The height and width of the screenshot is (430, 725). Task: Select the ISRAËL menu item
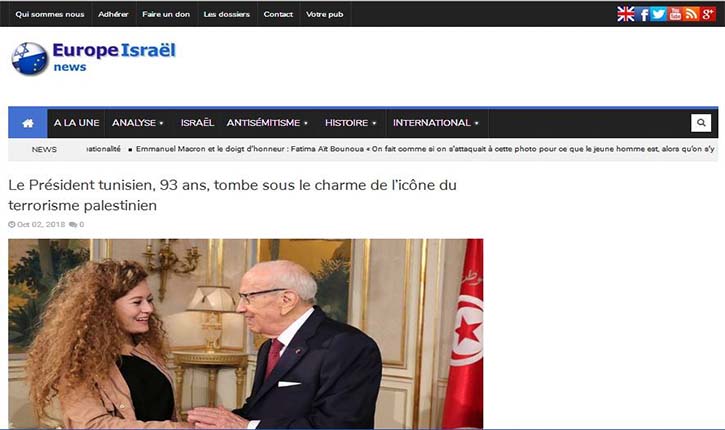[197, 123]
